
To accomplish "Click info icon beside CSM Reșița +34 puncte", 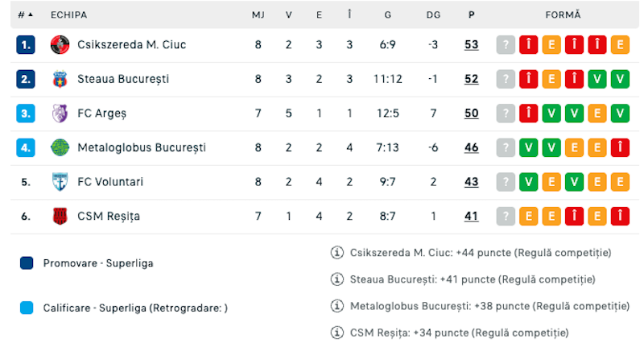I will point(337,333).
